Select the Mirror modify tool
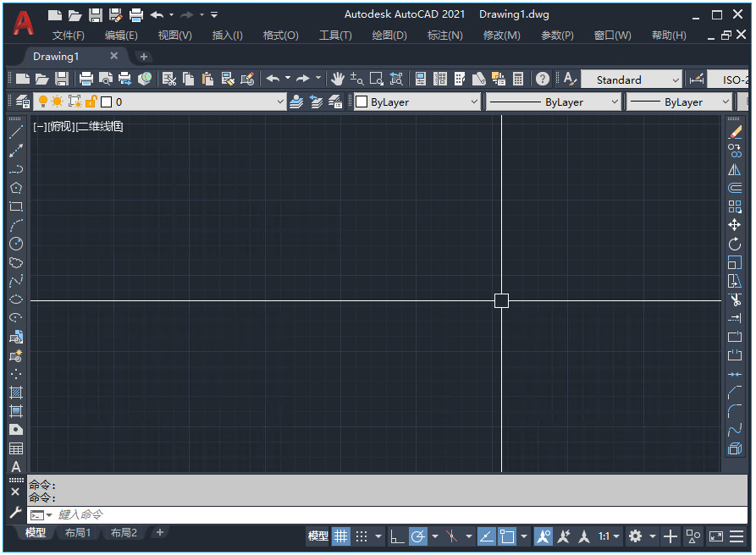The height and width of the screenshot is (555, 756). coord(735,169)
